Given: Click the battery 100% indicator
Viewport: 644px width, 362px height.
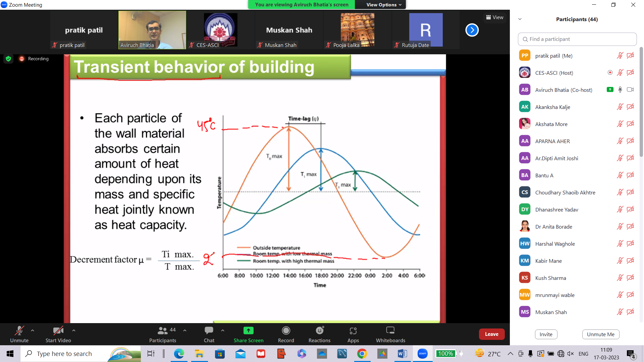Looking at the screenshot, I should pyautogui.click(x=445, y=353).
